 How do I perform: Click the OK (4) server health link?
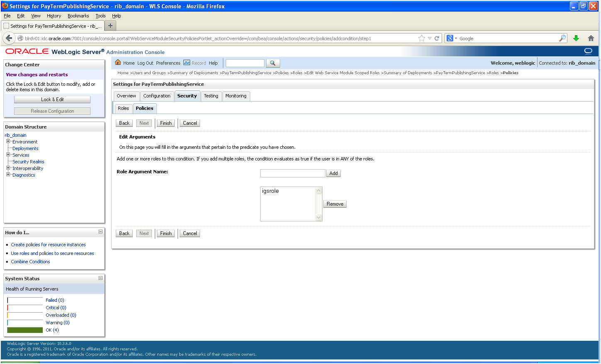pyautogui.click(x=52, y=330)
